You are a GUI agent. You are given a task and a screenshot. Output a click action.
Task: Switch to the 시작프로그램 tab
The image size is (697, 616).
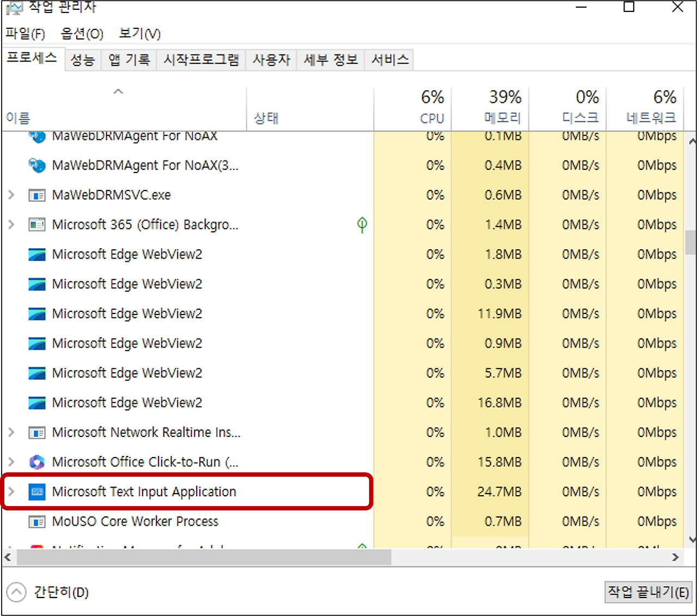point(201,60)
